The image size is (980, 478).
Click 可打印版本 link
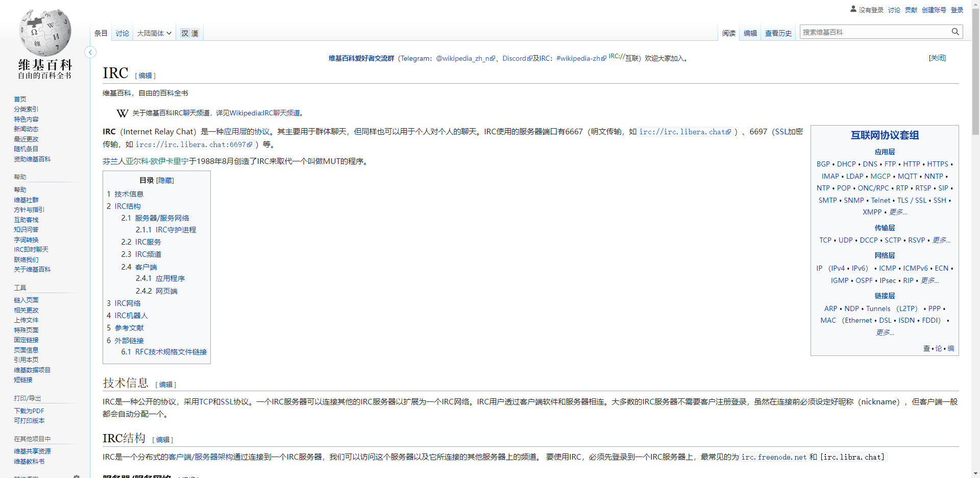[x=29, y=420]
